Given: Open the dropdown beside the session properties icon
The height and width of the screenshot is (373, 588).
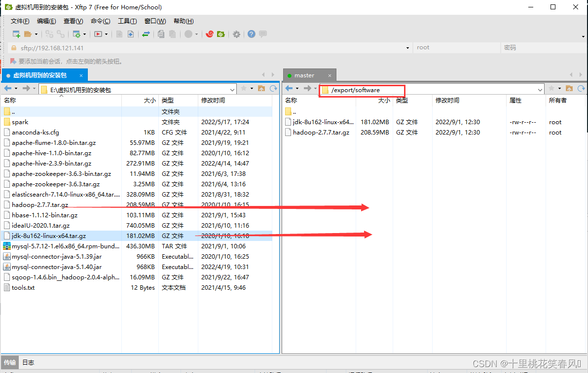Looking at the screenshot, I should [x=85, y=34].
